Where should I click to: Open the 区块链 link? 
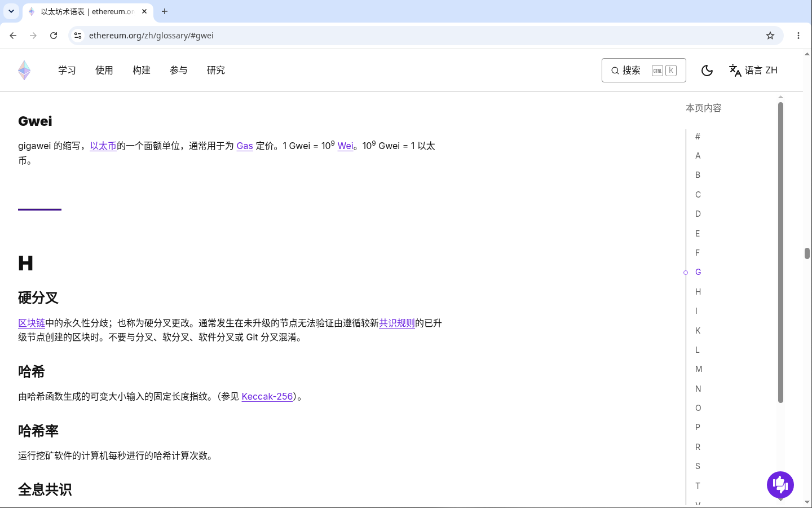(x=32, y=323)
